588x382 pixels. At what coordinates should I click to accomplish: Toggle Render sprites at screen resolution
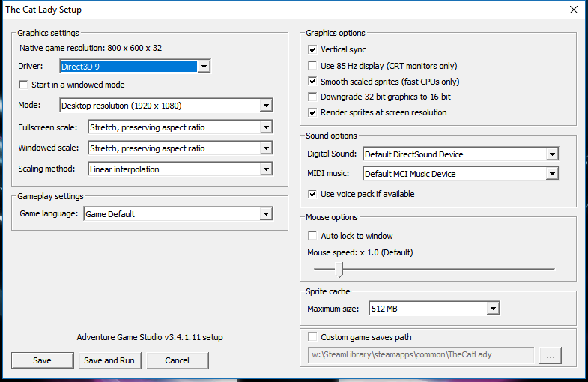click(312, 112)
